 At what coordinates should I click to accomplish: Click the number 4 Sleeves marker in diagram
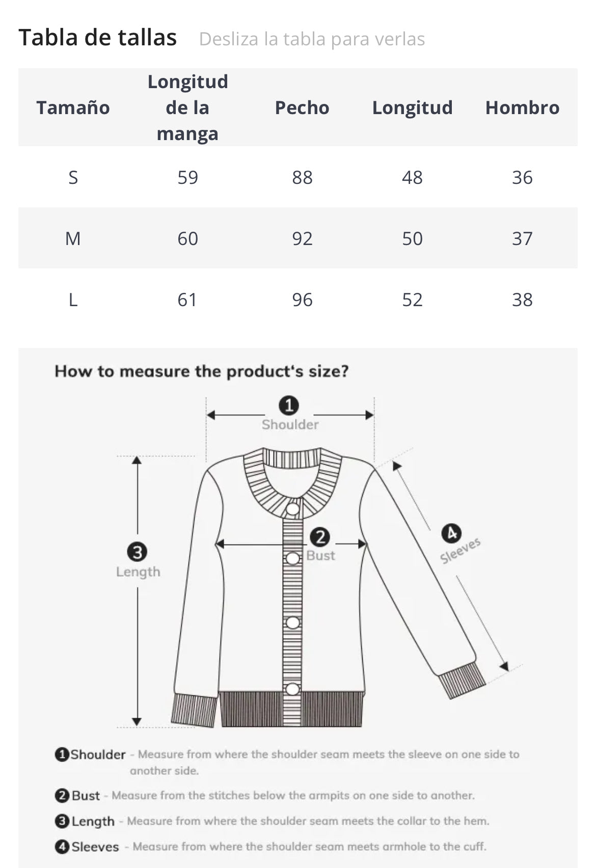451,533
